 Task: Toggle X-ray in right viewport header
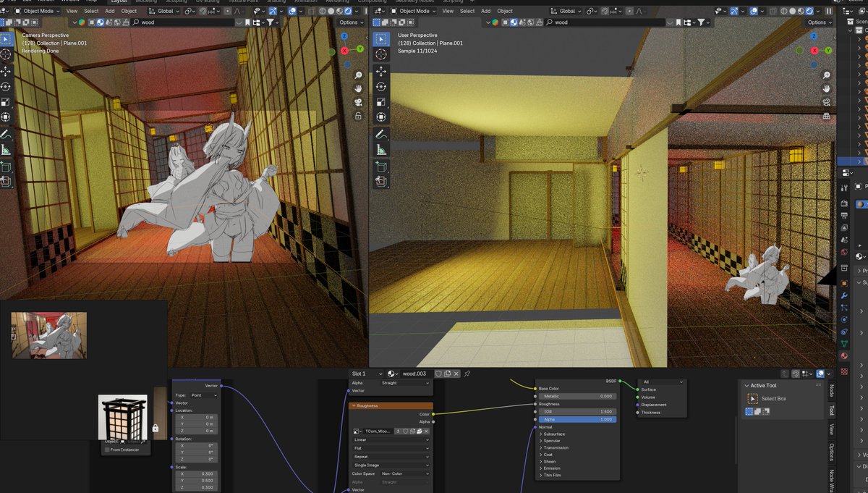tap(773, 11)
